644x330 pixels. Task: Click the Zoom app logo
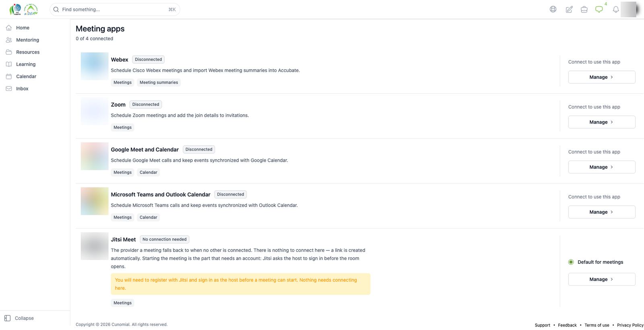coord(95,111)
